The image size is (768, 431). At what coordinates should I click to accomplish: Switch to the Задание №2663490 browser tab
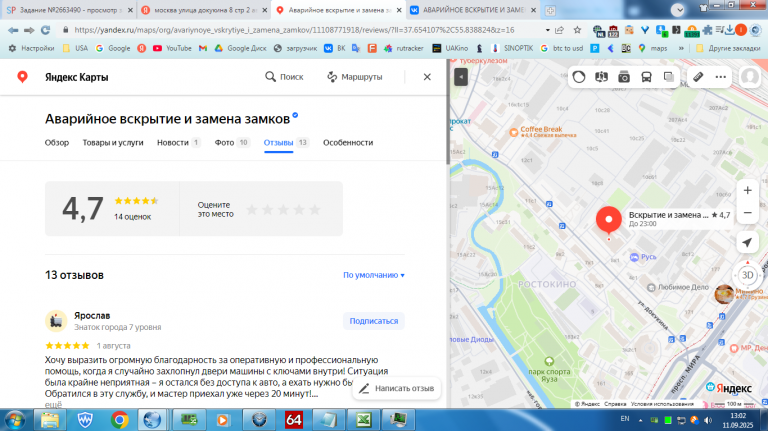tap(69, 10)
